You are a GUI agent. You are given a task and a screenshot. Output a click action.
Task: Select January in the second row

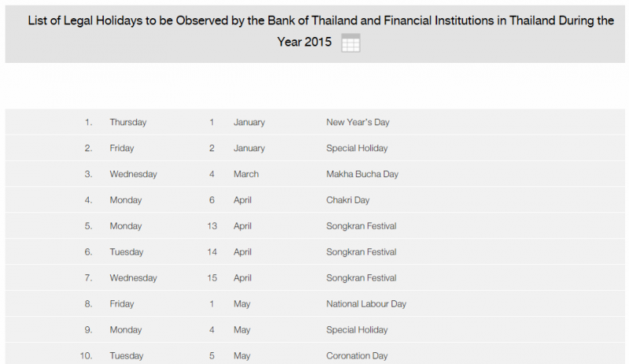249,148
